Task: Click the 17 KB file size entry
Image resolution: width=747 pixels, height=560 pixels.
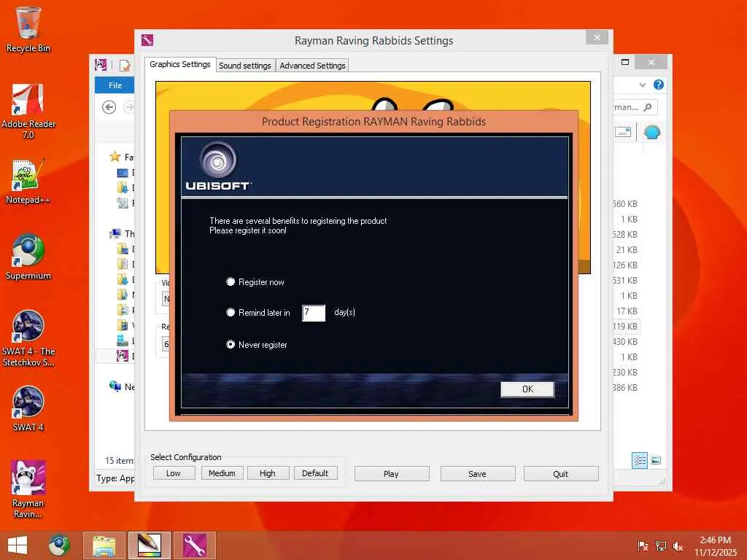Action: (x=627, y=311)
